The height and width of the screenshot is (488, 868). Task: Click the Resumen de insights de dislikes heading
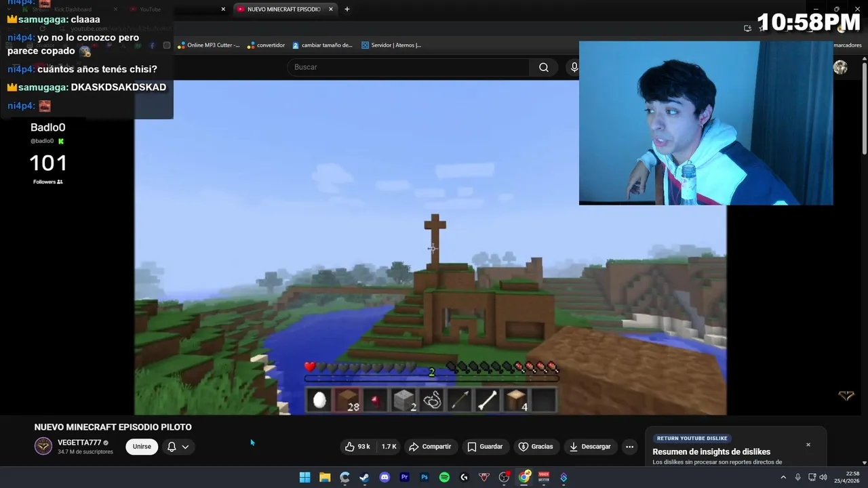click(x=711, y=452)
